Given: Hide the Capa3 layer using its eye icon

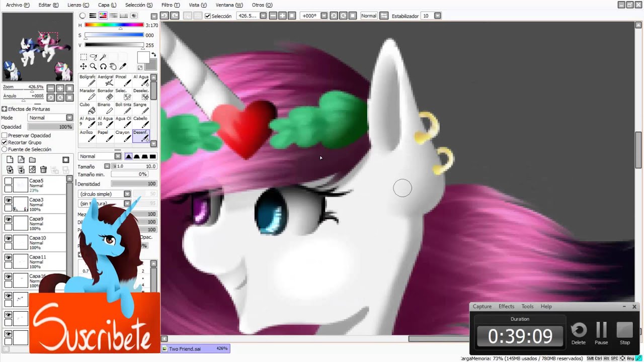Looking at the screenshot, I should pyautogui.click(x=8, y=200).
